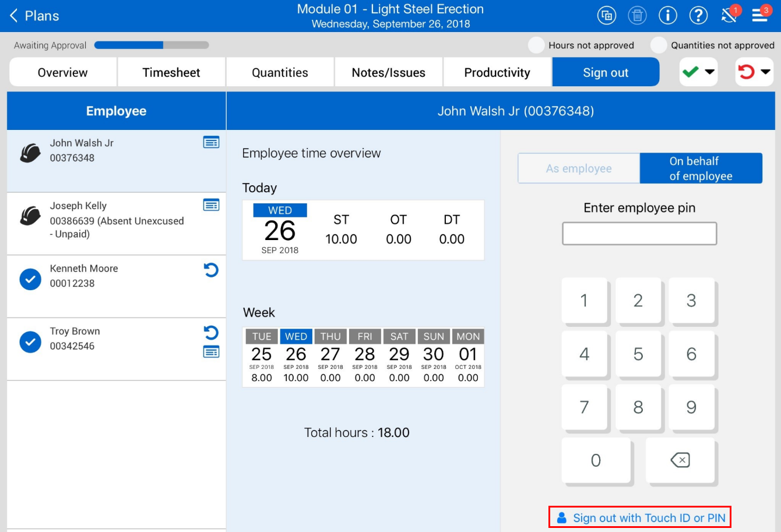Tap keypad digit 4
This screenshot has width=781, height=532.
(584, 354)
